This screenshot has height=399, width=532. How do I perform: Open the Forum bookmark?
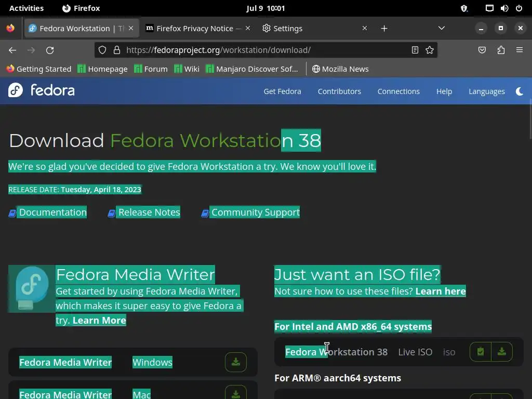point(151,69)
